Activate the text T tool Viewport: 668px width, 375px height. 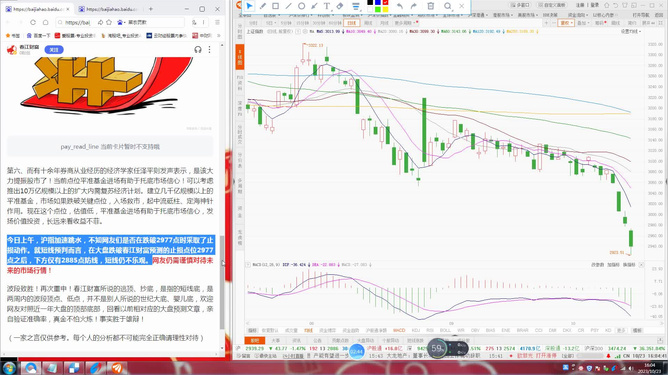click(x=327, y=6)
